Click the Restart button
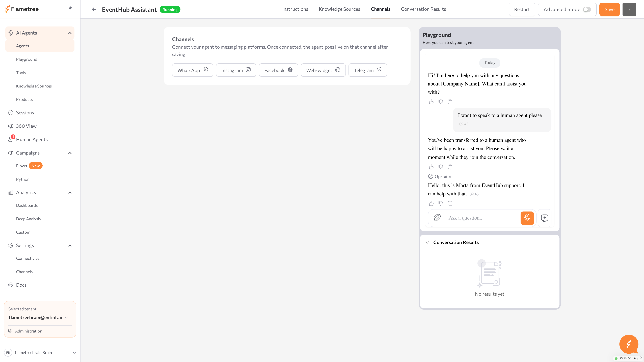Image resolution: width=644 pixels, height=362 pixels. [522, 10]
